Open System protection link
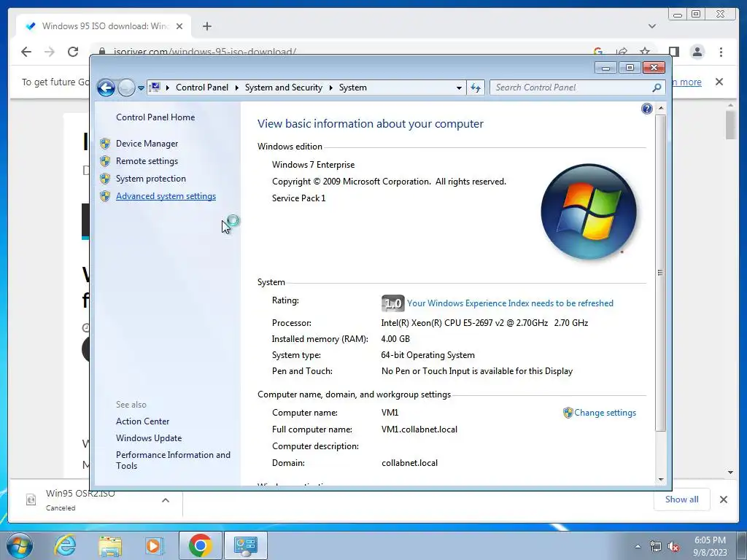Image resolution: width=747 pixels, height=560 pixels. point(150,179)
